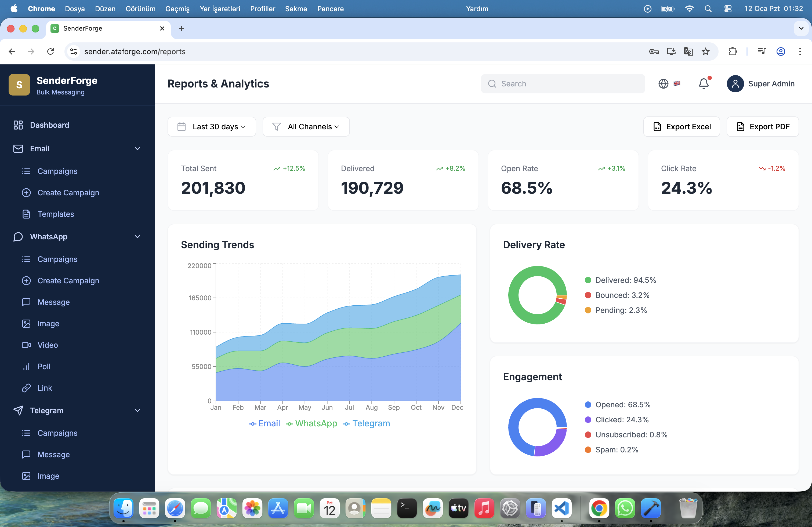
Task: Open the Last 30 days dropdown
Action: pyautogui.click(x=212, y=127)
